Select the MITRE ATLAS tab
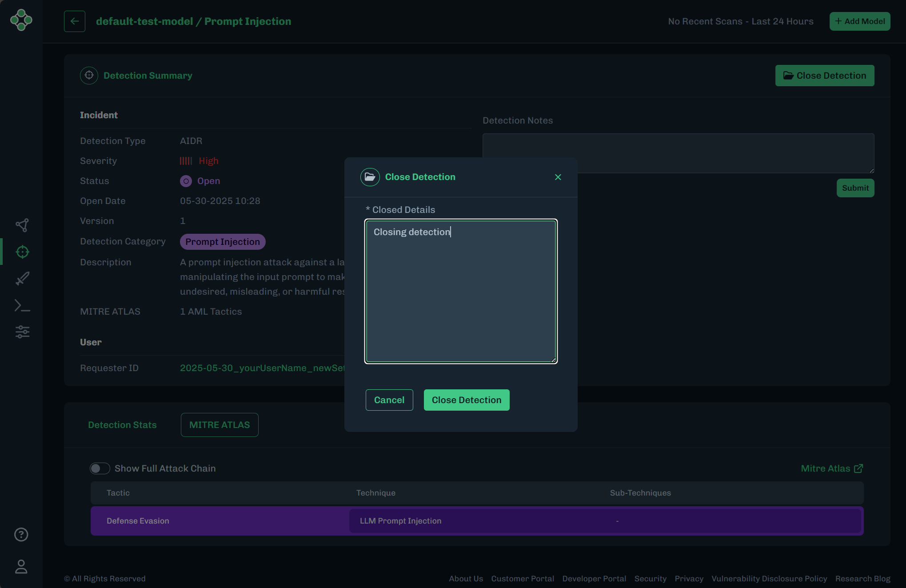 220,425
